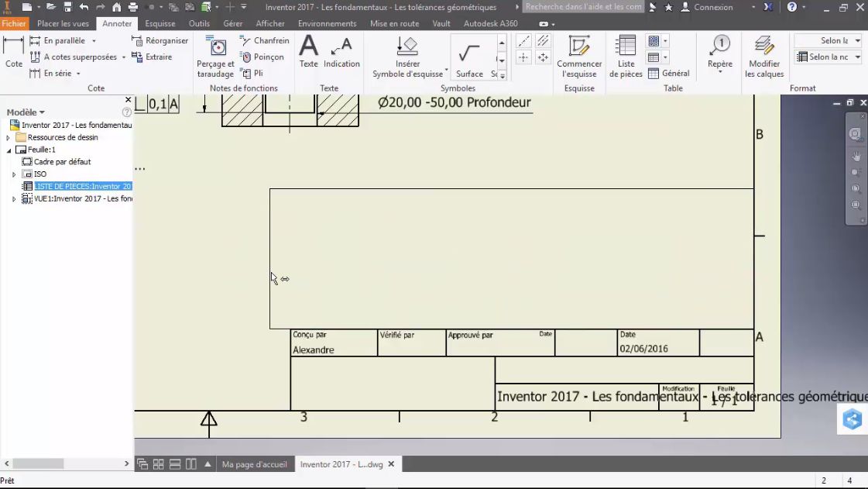Open the Gérer ribbon tab

232,23
